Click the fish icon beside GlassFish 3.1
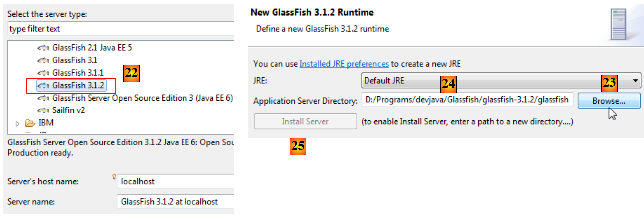 [44, 60]
